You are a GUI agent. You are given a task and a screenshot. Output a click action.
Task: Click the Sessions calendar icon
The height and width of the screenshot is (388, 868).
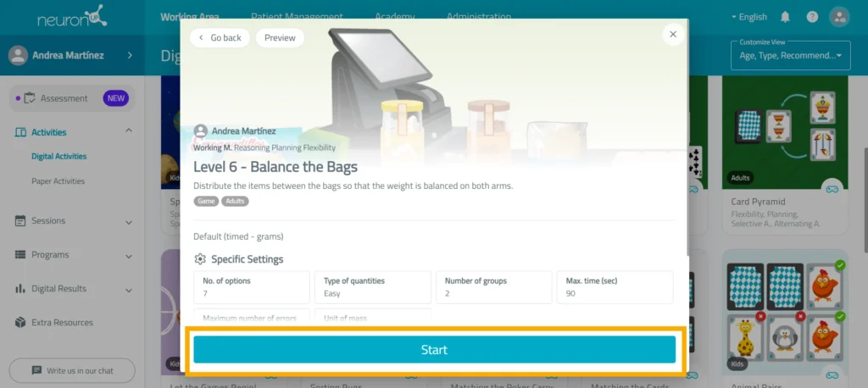click(20, 221)
